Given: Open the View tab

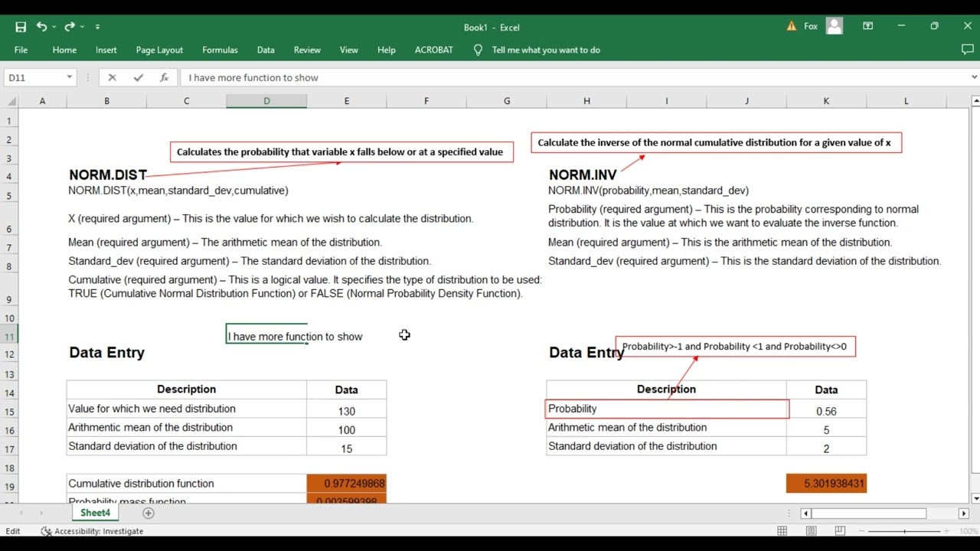Looking at the screenshot, I should coord(348,50).
